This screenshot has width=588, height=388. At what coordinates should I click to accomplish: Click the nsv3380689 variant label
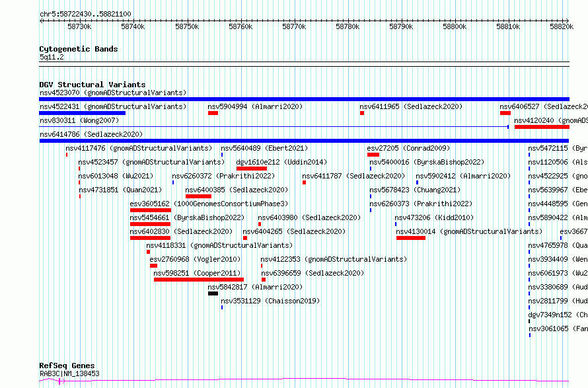558,287
